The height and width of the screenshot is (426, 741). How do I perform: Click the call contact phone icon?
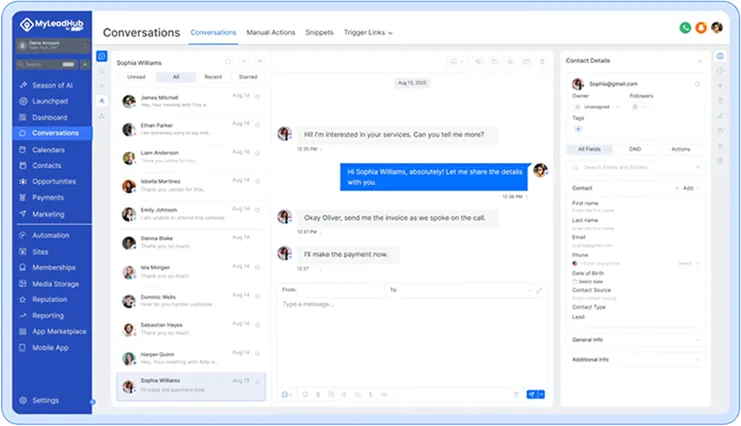pyautogui.click(x=478, y=61)
